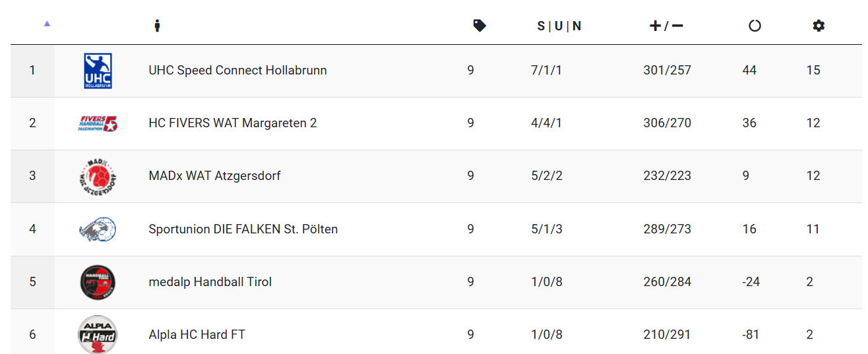Open the Handball Tirol black-red logo
Screen dimensions: 868x354
tap(98, 282)
